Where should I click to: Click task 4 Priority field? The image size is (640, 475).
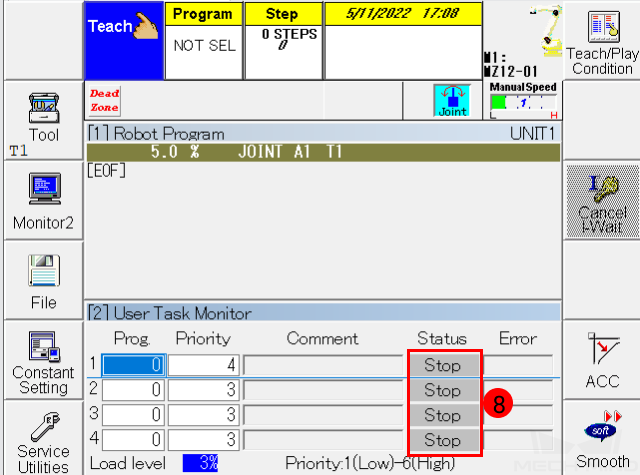[204, 439]
